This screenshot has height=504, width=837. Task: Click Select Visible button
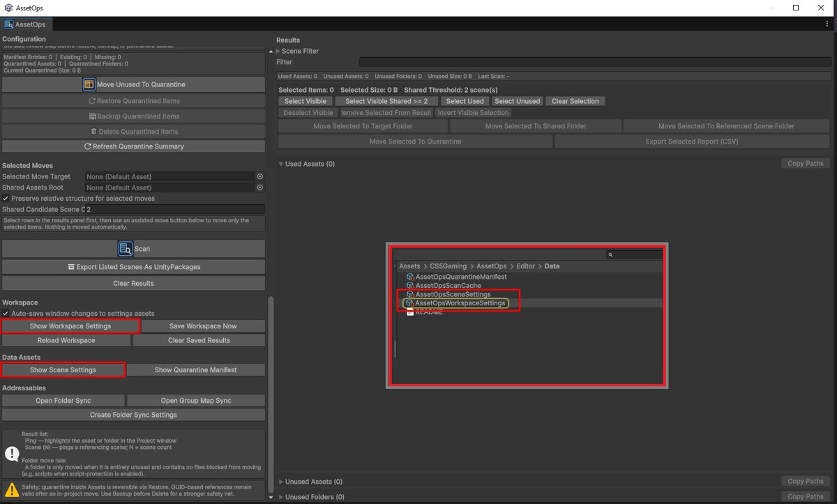click(x=306, y=101)
